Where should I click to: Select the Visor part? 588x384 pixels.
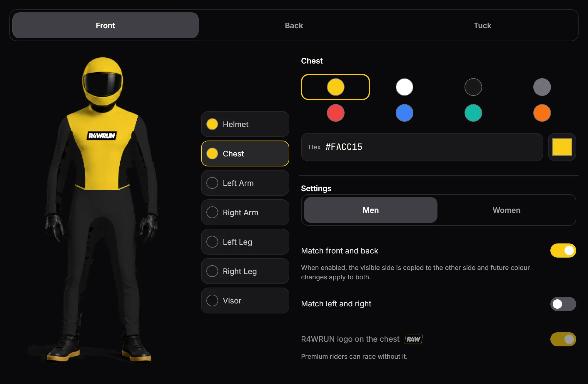pyautogui.click(x=245, y=300)
